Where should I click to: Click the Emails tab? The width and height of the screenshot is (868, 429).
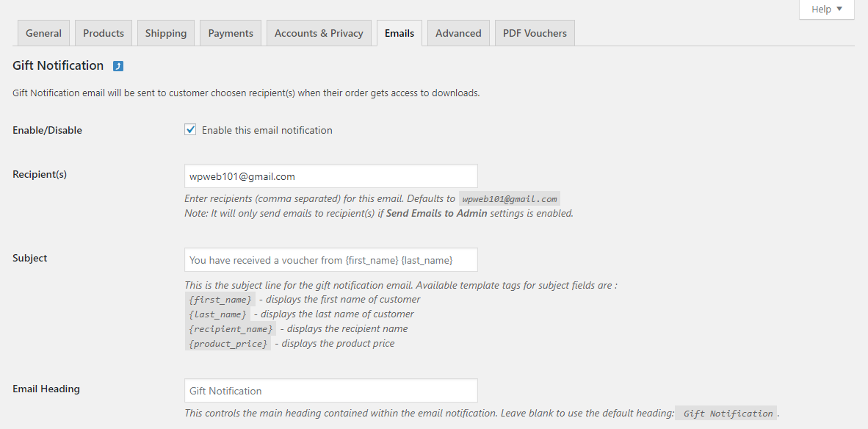[x=399, y=33]
